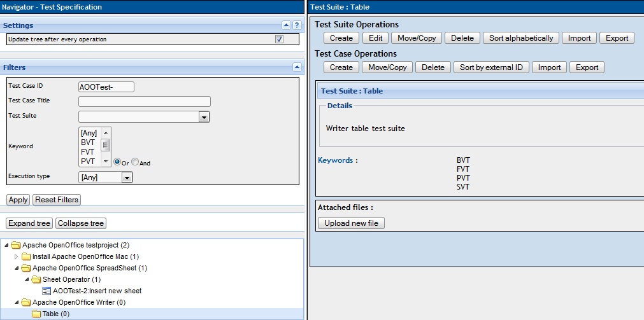
Task: Collapse the Apache OpenOffice testproject tree node
Action: pyautogui.click(x=6, y=246)
